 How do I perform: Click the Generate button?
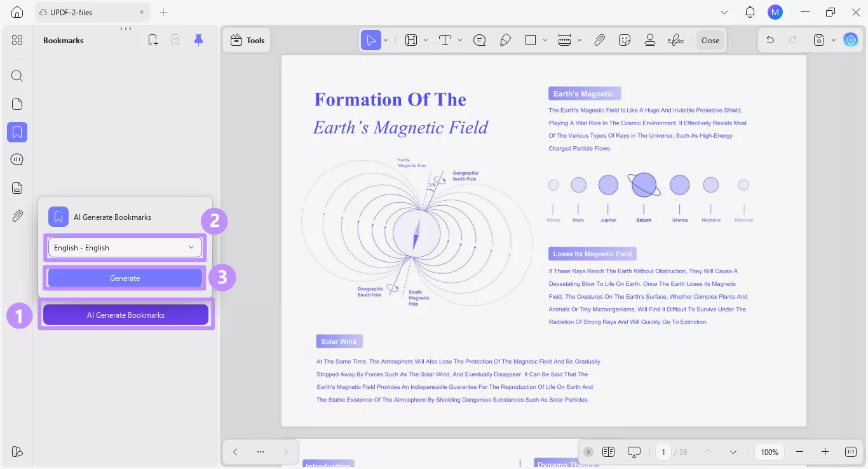[x=125, y=278]
